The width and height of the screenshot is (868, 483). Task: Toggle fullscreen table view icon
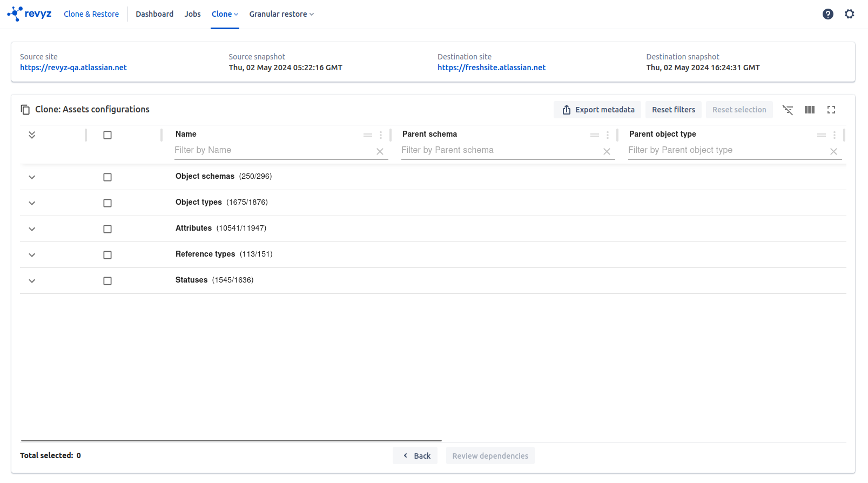point(831,110)
